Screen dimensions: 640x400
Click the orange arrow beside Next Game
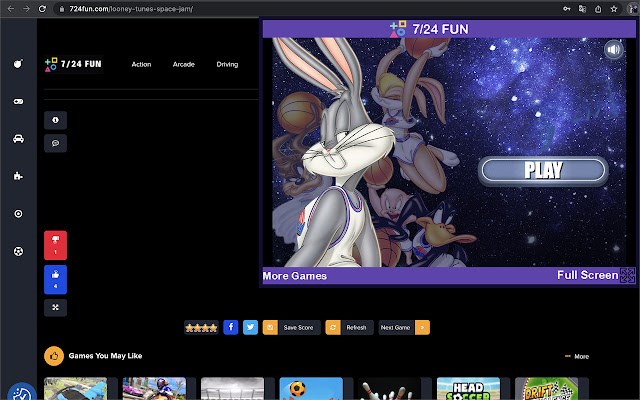pos(422,327)
